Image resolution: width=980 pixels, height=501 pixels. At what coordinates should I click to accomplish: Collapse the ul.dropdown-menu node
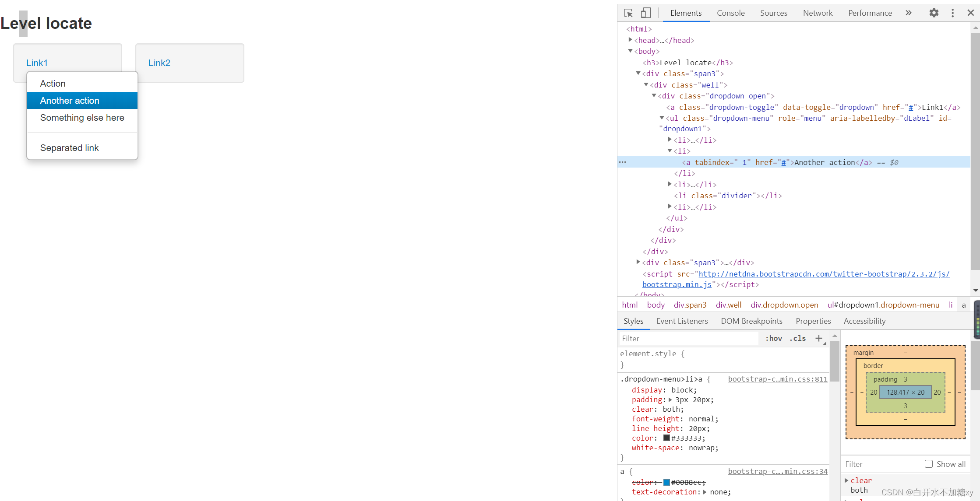coord(662,118)
